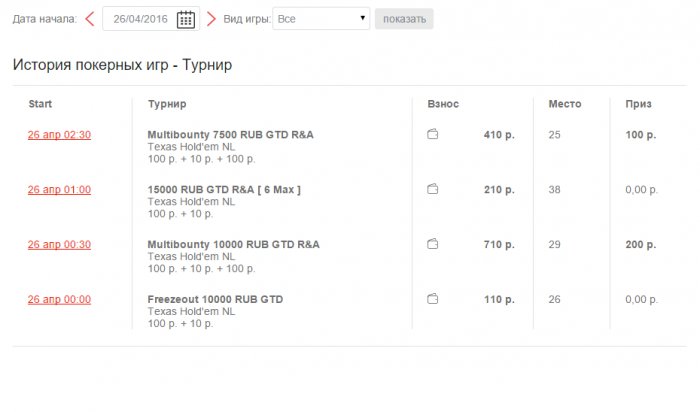Open the 26 апр 00:30 tournament link
This screenshot has width=700, height=412.
click(x=59, y=245)
